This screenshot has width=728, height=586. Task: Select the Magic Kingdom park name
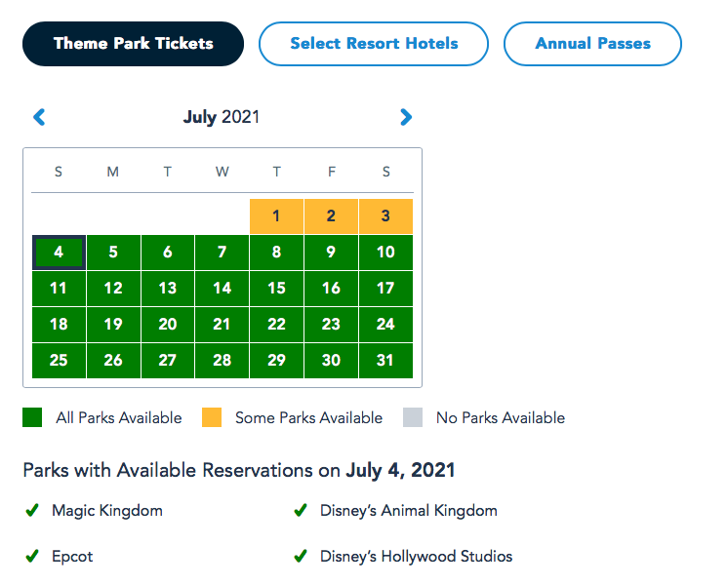[107, 510]
